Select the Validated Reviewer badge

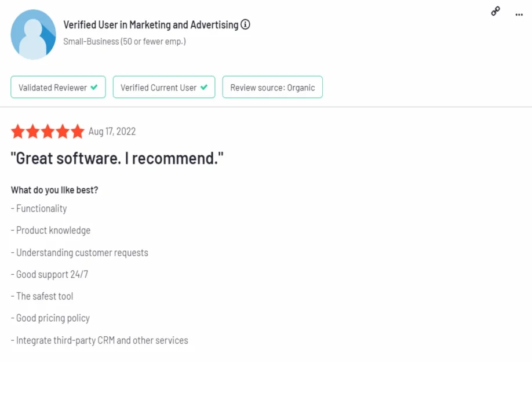tap(57, 88)
